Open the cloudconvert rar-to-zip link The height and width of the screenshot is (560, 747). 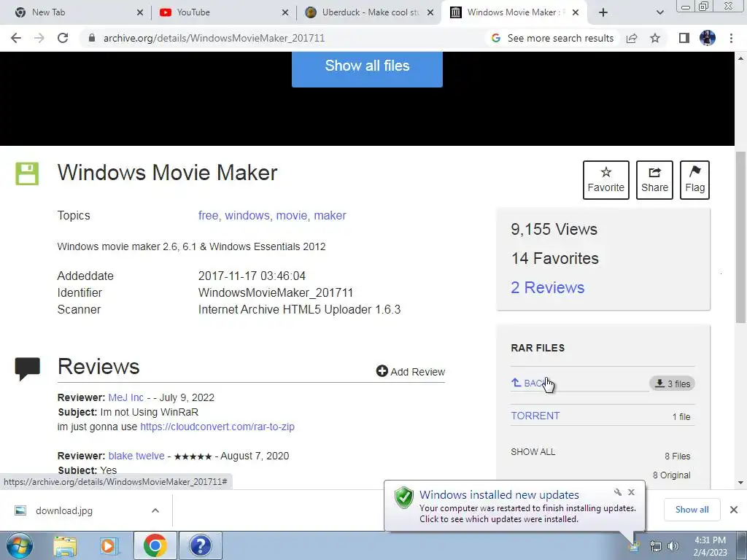(217, 427)
